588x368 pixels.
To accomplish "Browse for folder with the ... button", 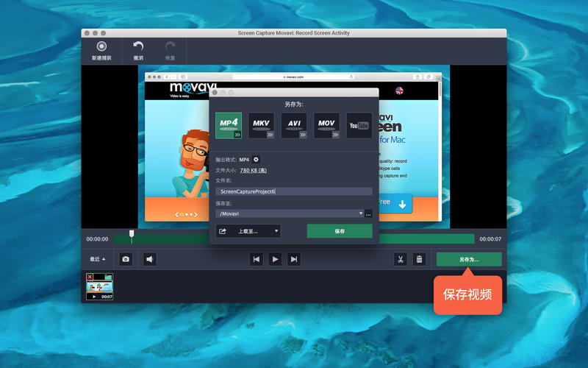I will click(369, 213).
